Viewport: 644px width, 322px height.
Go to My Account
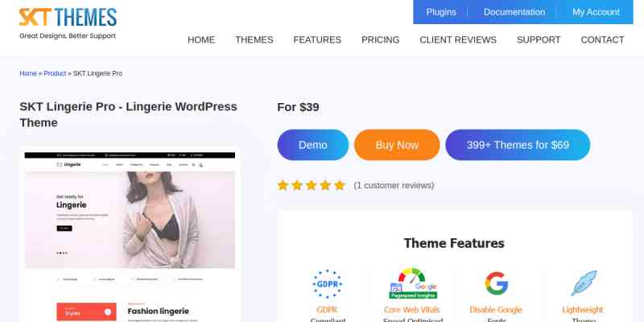coord(596,12)
